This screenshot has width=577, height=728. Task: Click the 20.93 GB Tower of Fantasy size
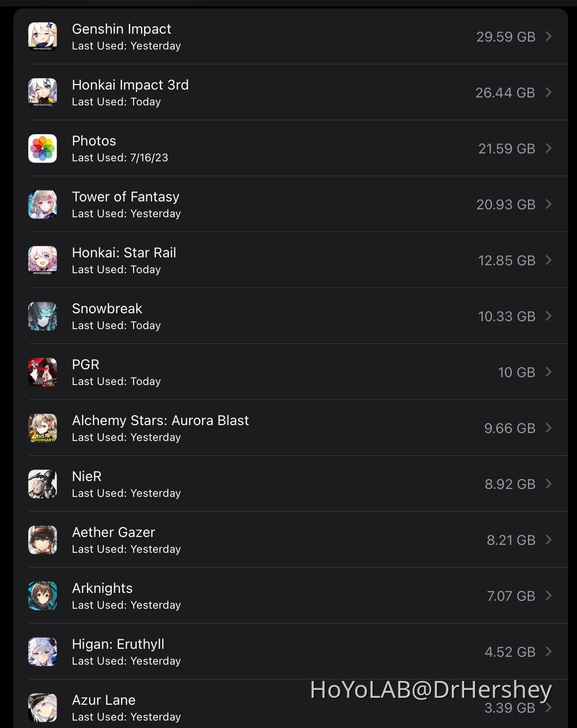tap(505, 205)
